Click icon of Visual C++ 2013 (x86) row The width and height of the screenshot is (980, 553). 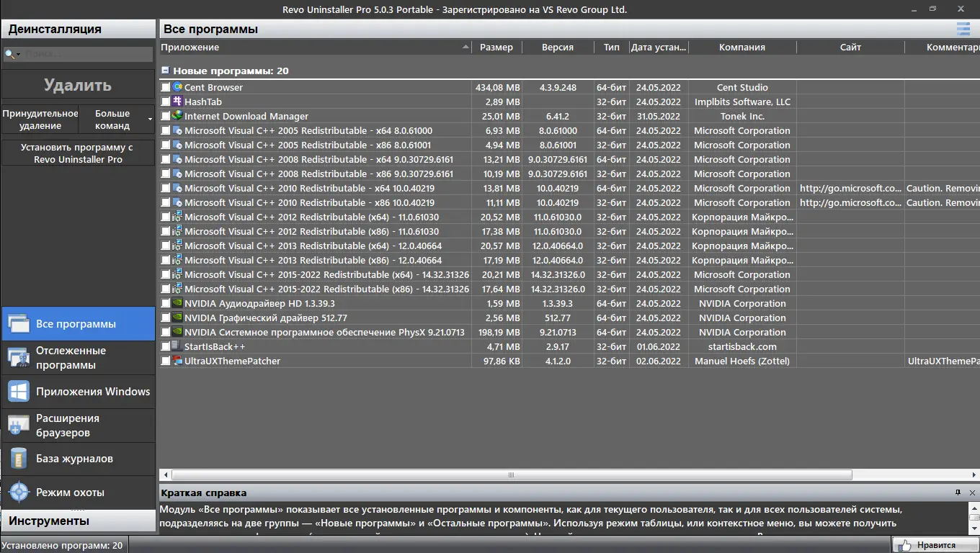177,260
